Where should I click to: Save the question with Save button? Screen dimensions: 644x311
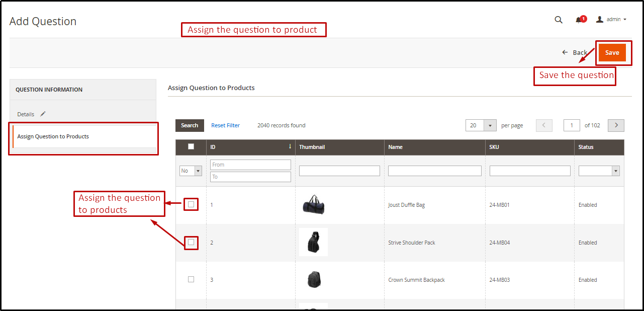point(612,52)
